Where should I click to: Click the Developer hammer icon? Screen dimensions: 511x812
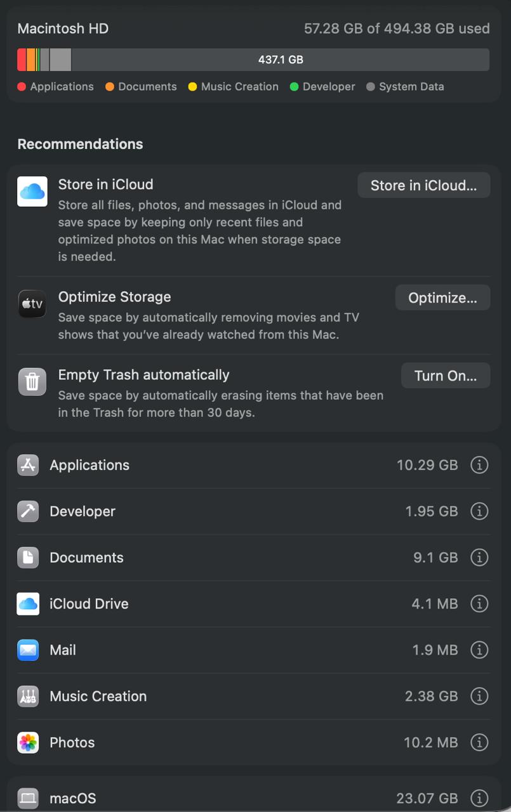(28, 511)
